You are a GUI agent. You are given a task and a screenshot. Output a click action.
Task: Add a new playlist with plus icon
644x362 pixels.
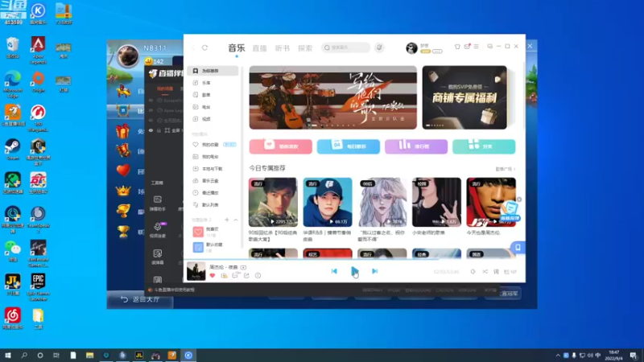pos(227,220)
